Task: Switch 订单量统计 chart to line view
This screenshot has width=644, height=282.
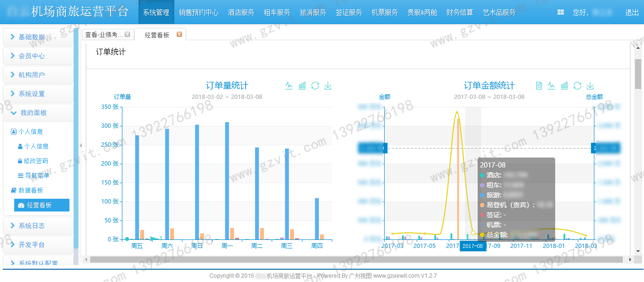Action: coord(289,86)
